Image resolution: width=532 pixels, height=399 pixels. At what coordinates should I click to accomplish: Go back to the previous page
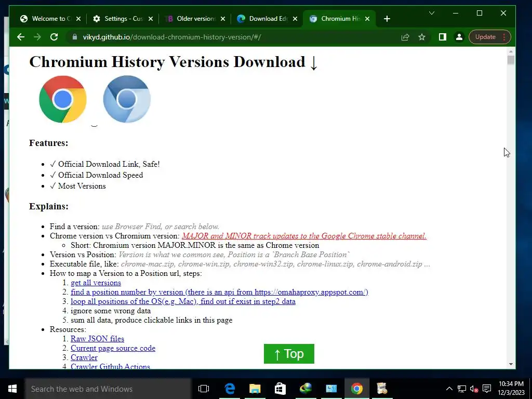21,37
